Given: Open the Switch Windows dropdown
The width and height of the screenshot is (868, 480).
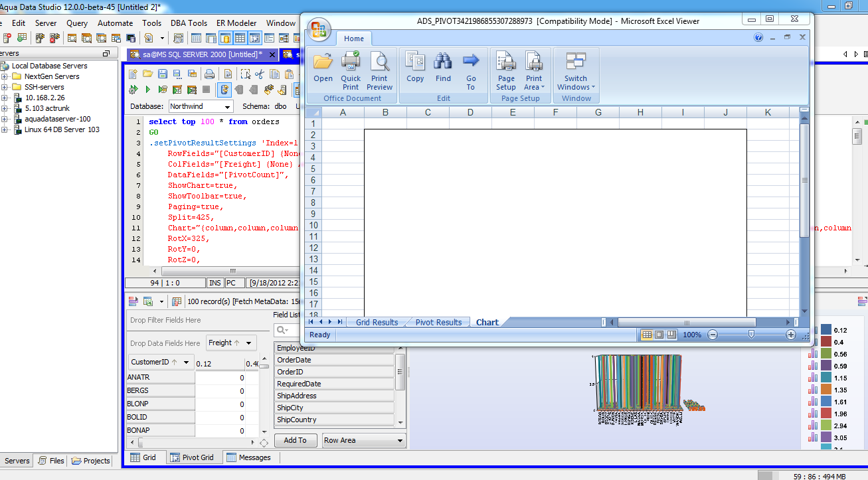Looking at the screenshot, I should pos(576,70).
